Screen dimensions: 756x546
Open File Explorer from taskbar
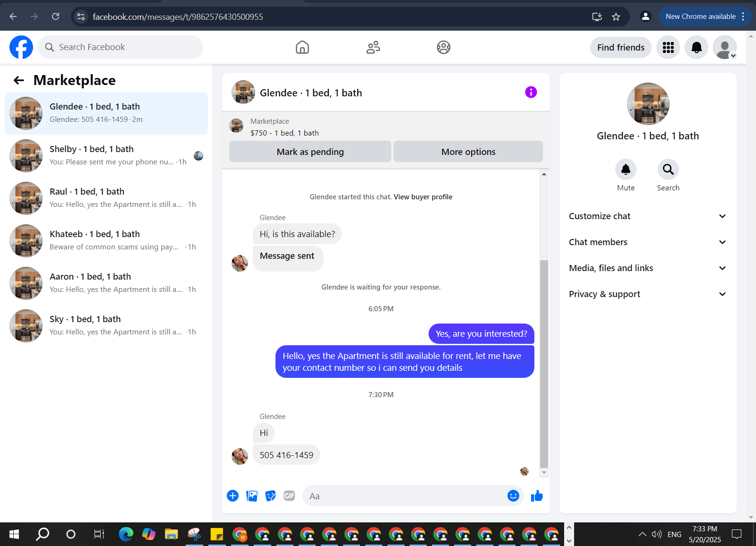click(x=171, y=534)
